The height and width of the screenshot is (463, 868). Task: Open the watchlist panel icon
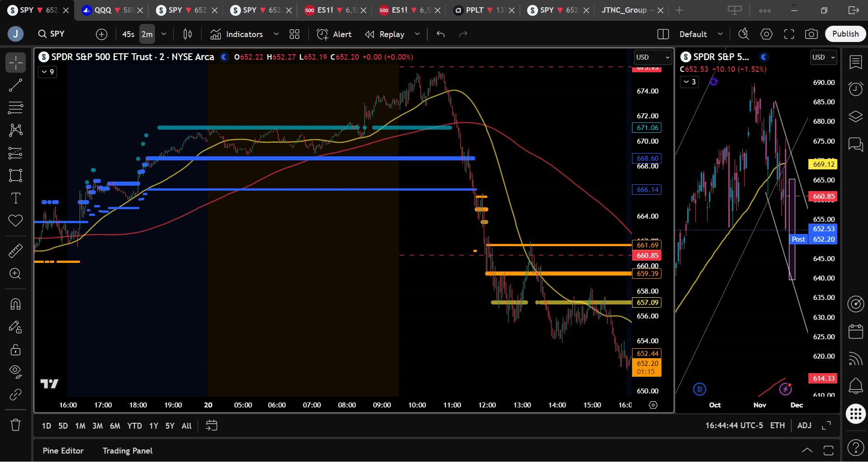click(x=855, y=62)
